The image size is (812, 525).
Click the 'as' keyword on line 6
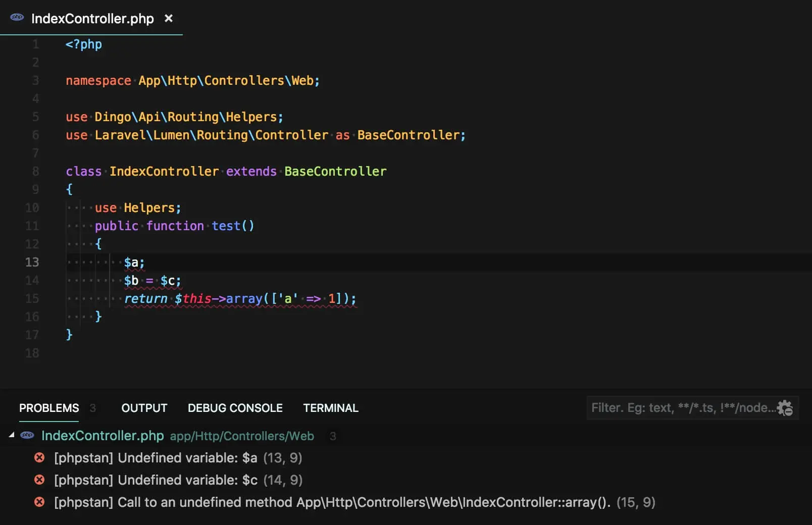(x=343, y=135)
